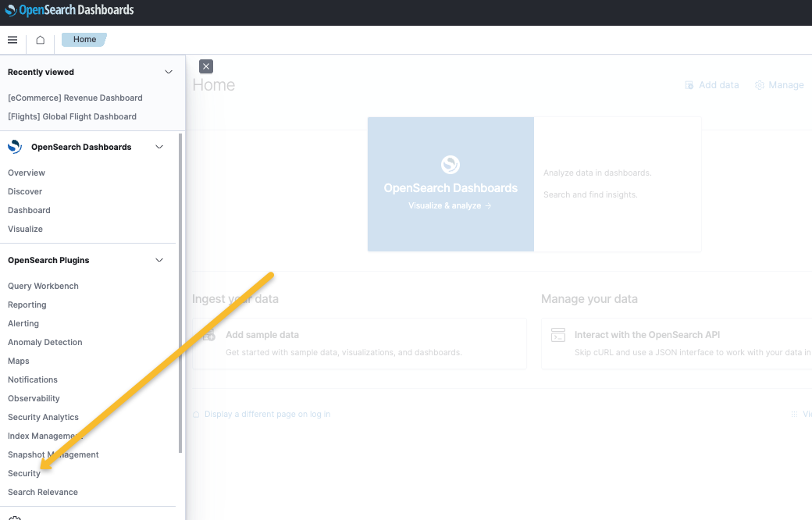The image size is (812, 520).
Task: Close the navigation flyout with X button
Action: 206,66
